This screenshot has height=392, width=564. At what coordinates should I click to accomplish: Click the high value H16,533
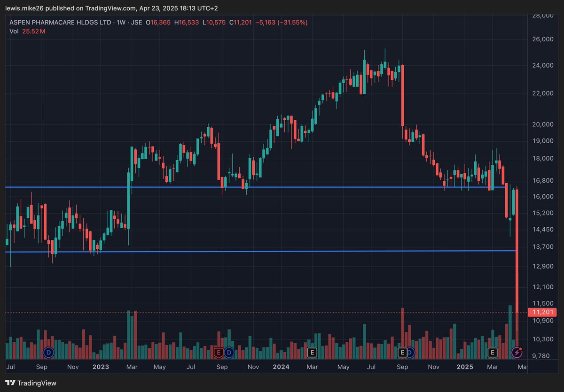pyautogui.click(x=187, y=22)
